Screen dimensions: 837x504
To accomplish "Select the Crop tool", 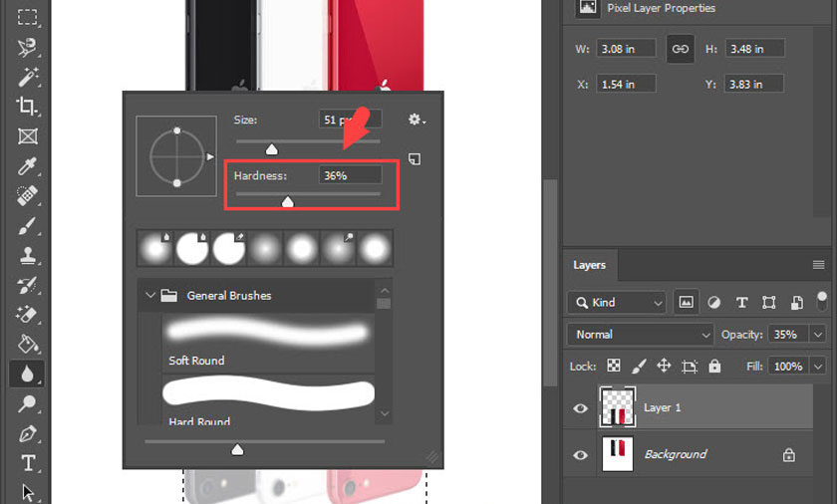I will 28,106.
